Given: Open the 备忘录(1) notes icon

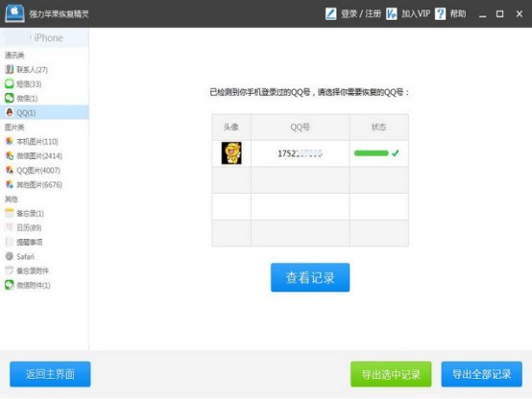Looking at the screenshot, I should 10,213.
